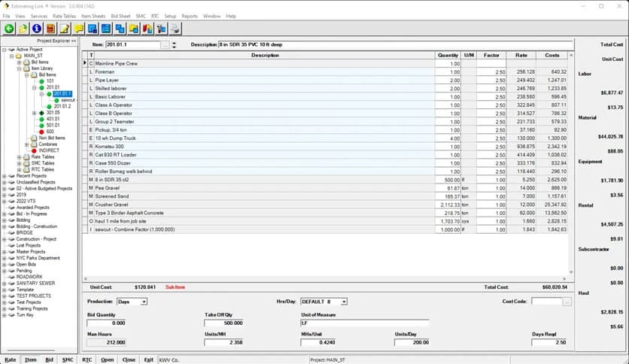Click the yellow comment note toolbar icon
The height and width of the screenshot is (364, 629).
click(78, 29)
